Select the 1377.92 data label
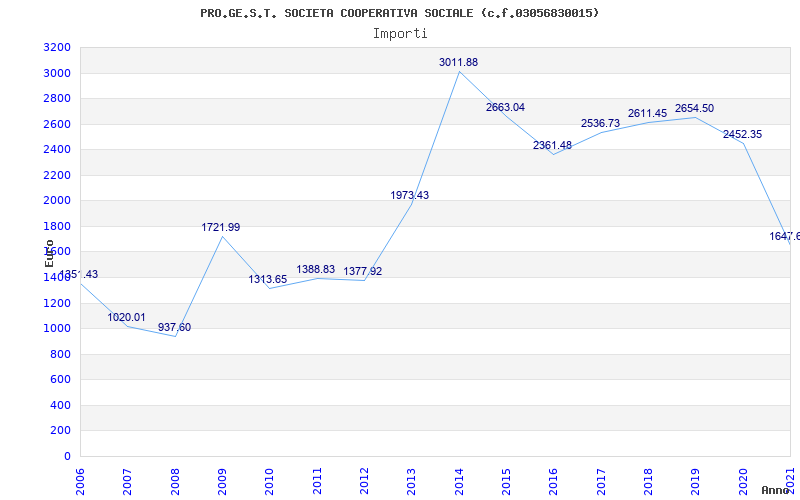 click(x=363, y=271)
